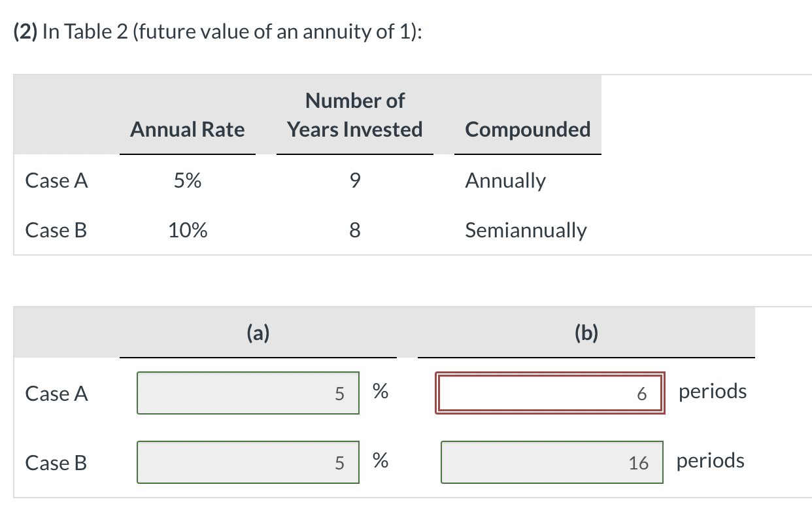Click the periods label beside the Case B field
812x510 pixels.
711,460
